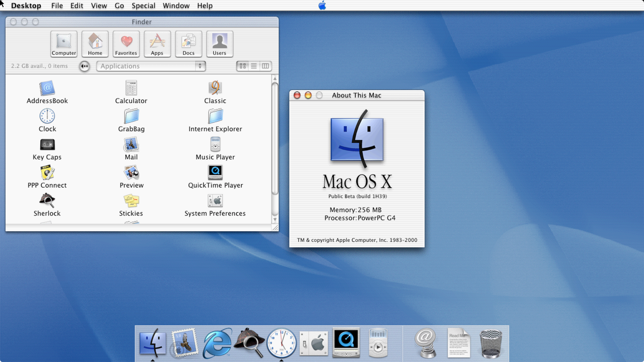Select the QuickTime Player icon
Viewport: 644px width, 362px height.
[215, 173]
